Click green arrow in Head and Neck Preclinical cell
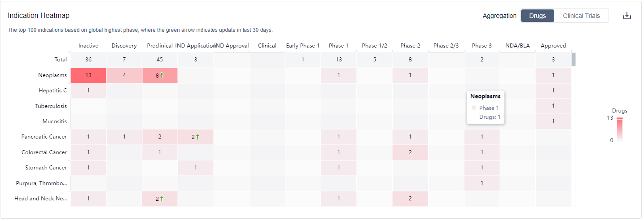 click(x=162, y=199)
